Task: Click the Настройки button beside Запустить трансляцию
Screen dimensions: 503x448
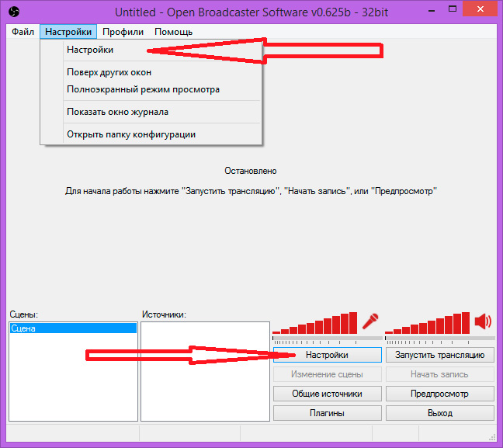Action: (328, 355)
